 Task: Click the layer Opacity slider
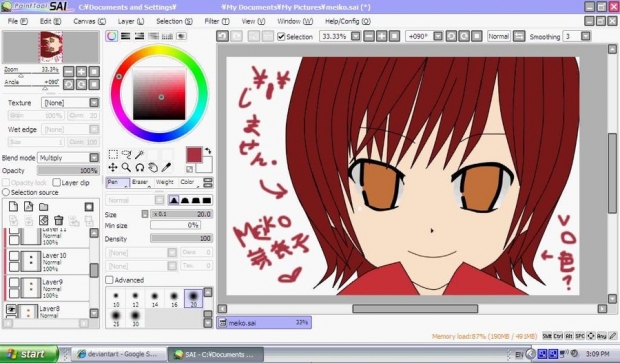68,170
